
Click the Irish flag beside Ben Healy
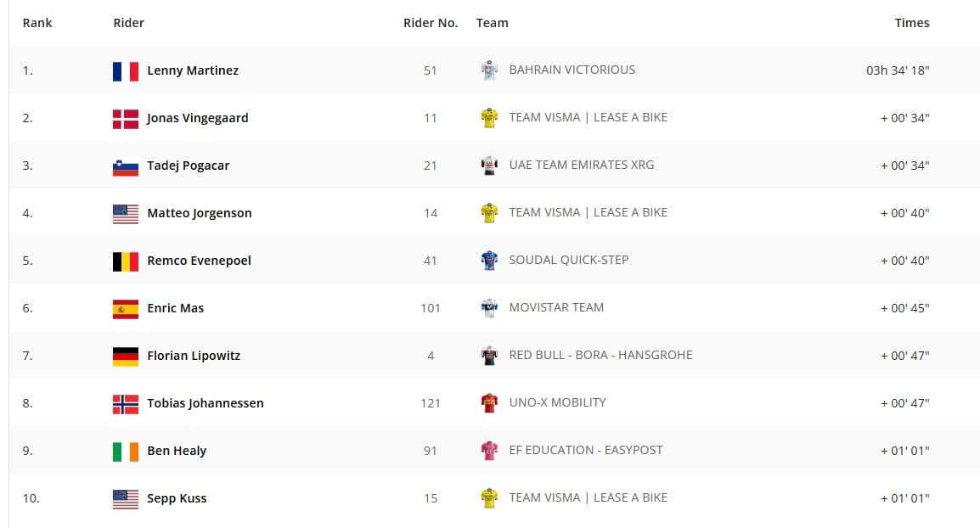pos(126,452)
